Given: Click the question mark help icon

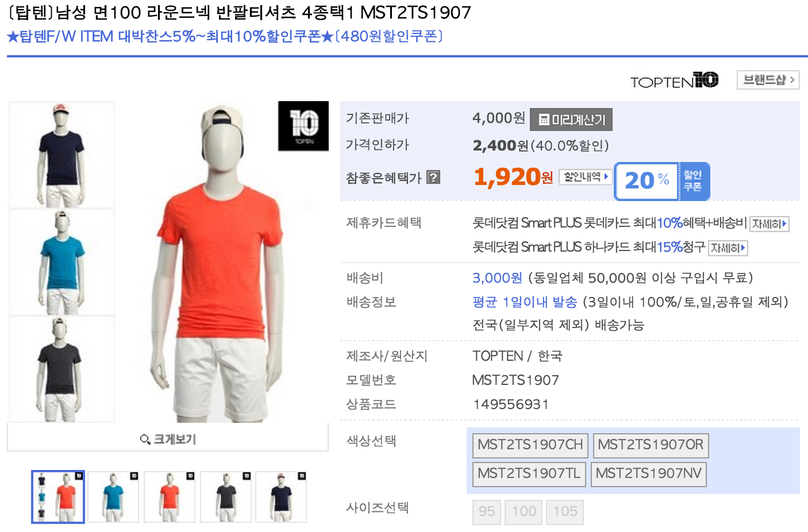Looking at the screenshot, I should click(x=434, y=178).
